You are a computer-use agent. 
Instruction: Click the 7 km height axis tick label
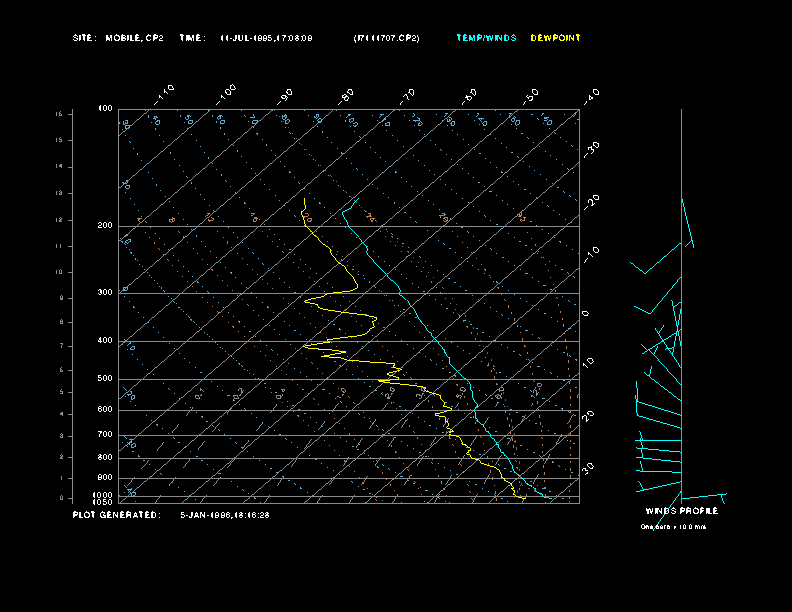62,346
